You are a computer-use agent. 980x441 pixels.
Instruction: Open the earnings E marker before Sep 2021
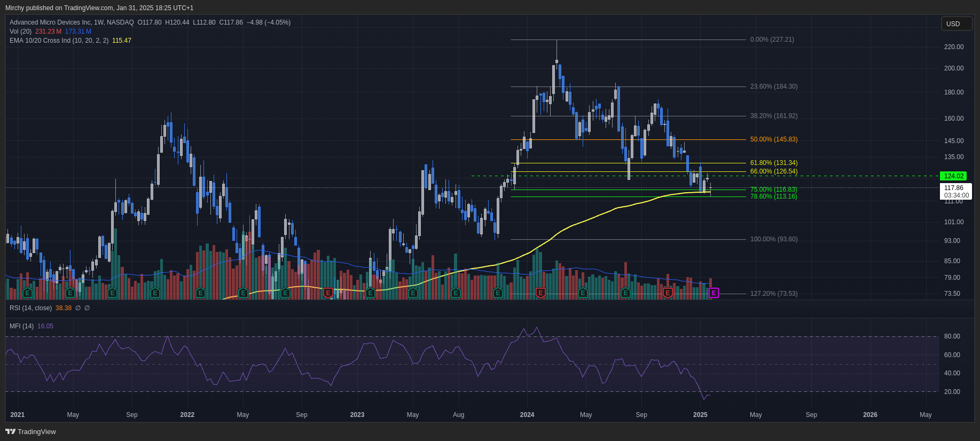tap(112, 293)
